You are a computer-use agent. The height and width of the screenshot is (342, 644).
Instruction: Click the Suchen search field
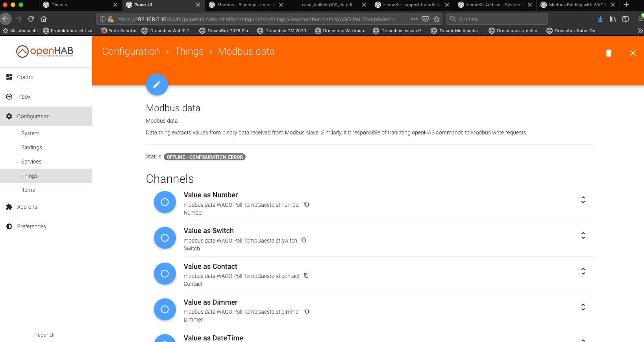click(497, 19)
